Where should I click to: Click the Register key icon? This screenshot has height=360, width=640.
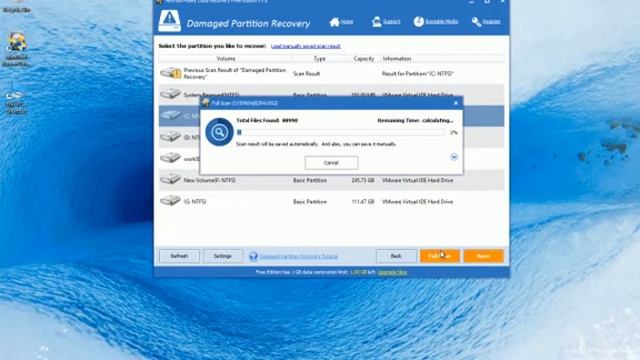tap(476, 22)
